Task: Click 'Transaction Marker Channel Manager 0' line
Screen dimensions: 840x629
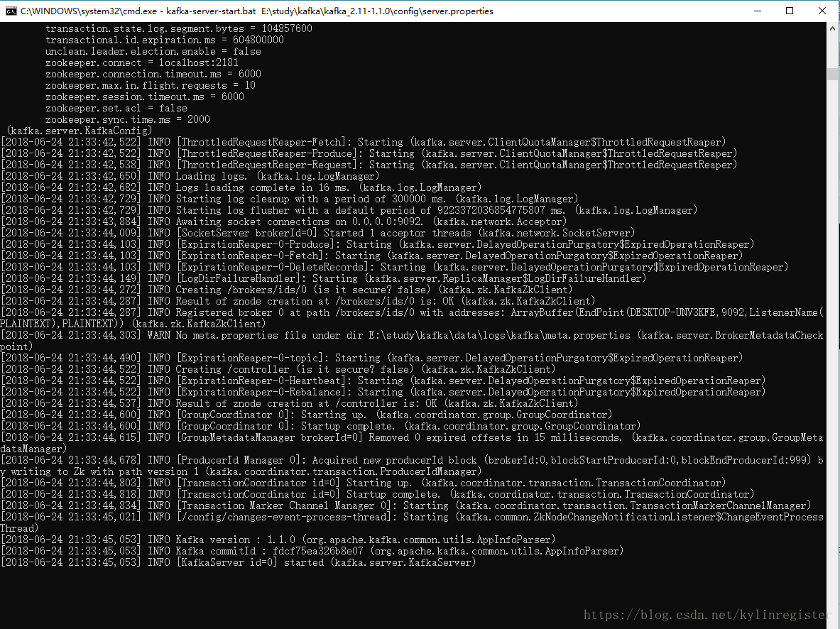Action: click(x=405, y=505)
